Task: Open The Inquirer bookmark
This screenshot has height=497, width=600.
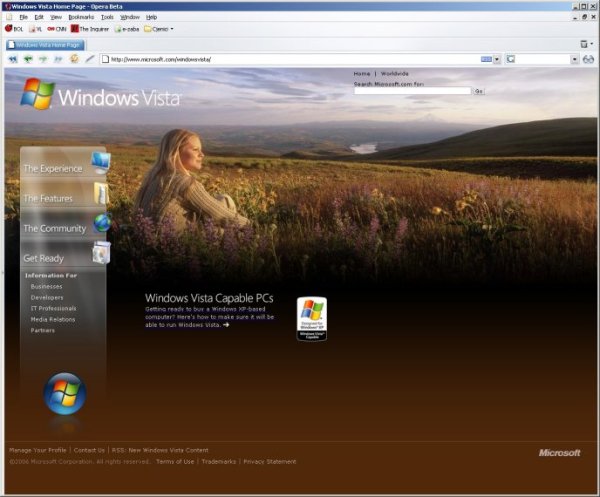Action: click(x=90, y=29)
